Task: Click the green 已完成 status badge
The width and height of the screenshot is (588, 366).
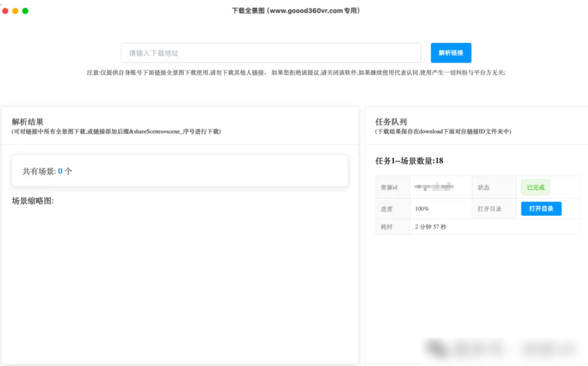Action: tap(535, 187)
